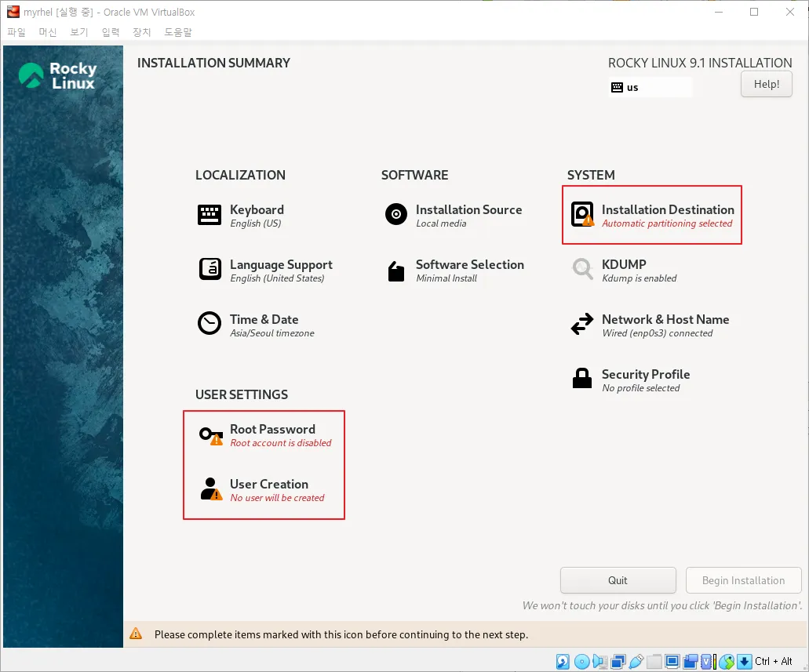Open Network & Host Name settings
809x672 pixels.
pos(650,325)
